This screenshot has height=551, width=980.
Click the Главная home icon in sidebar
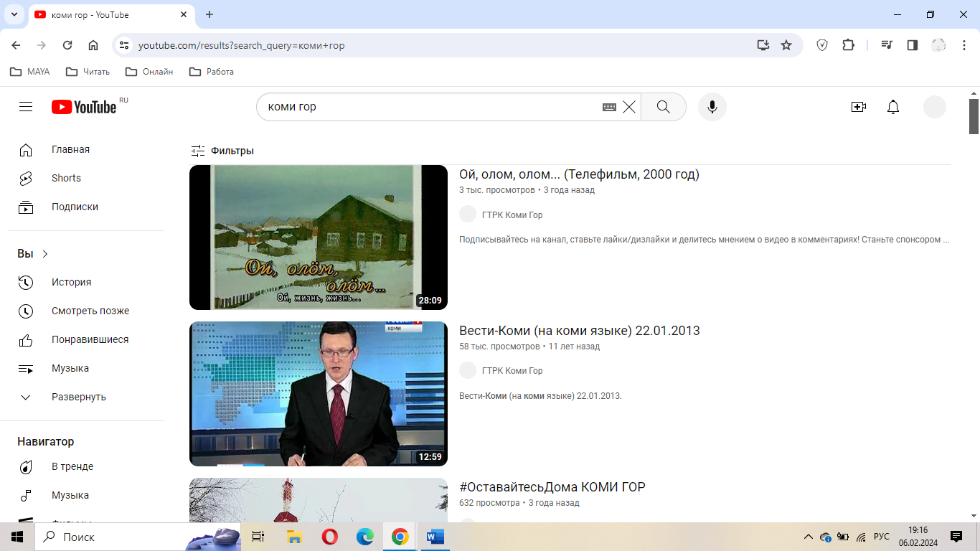[x=26, y=150]
